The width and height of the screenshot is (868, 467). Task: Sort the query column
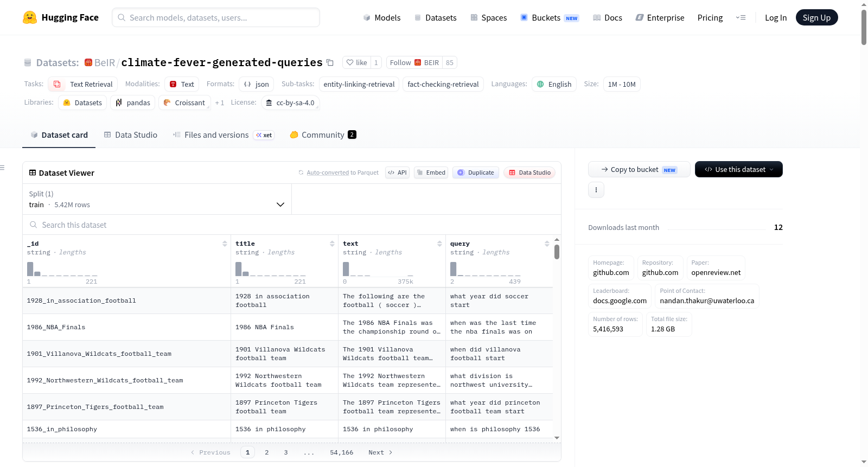pos(547,244)
